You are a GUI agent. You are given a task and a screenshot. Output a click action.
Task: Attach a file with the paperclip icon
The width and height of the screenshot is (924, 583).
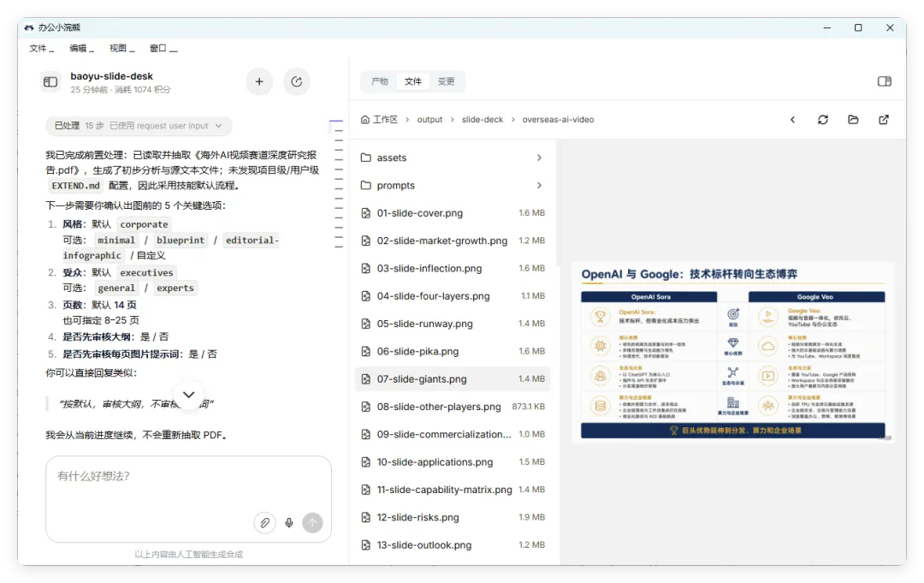pos(264,522)
